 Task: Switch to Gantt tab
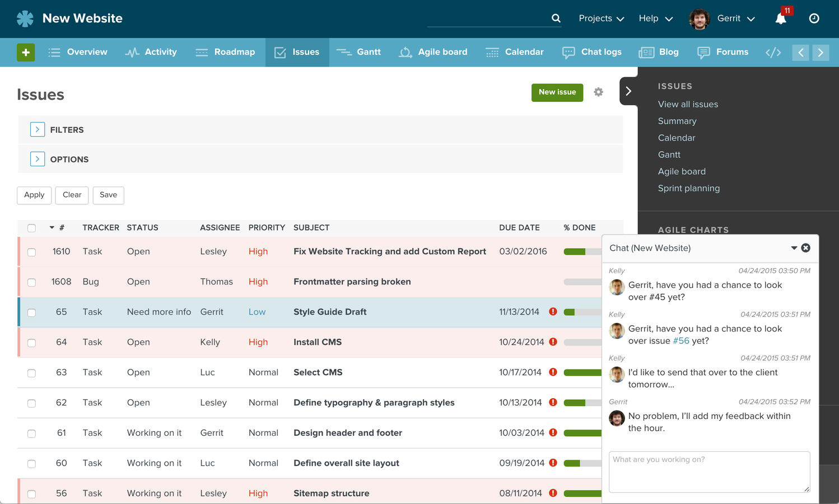[358, 52]
